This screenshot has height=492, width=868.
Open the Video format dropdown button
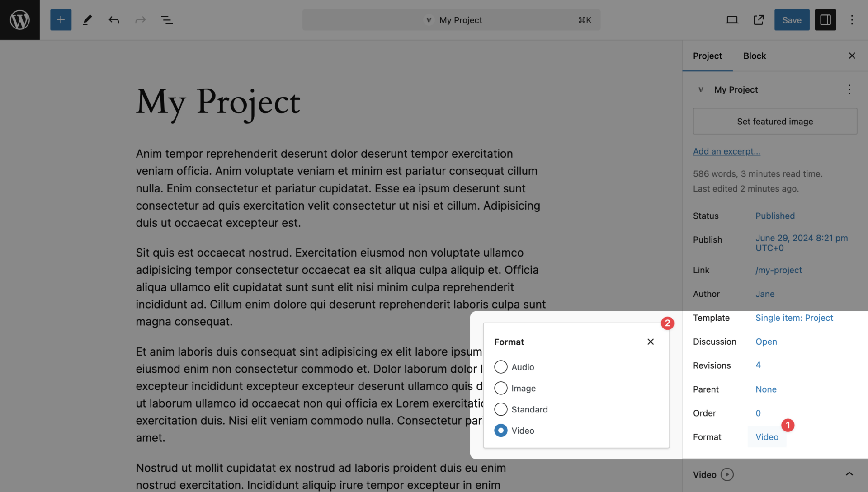tap(767, 437)
